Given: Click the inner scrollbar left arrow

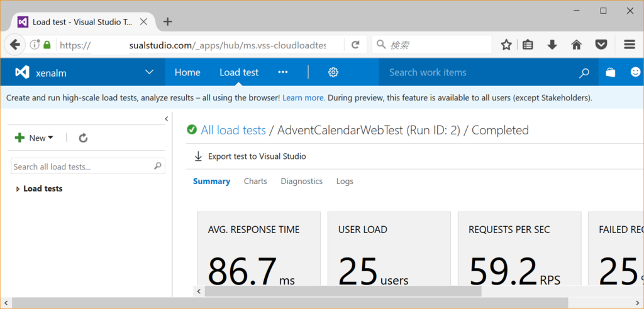Looking at the screenshot, I should point(199,291).
